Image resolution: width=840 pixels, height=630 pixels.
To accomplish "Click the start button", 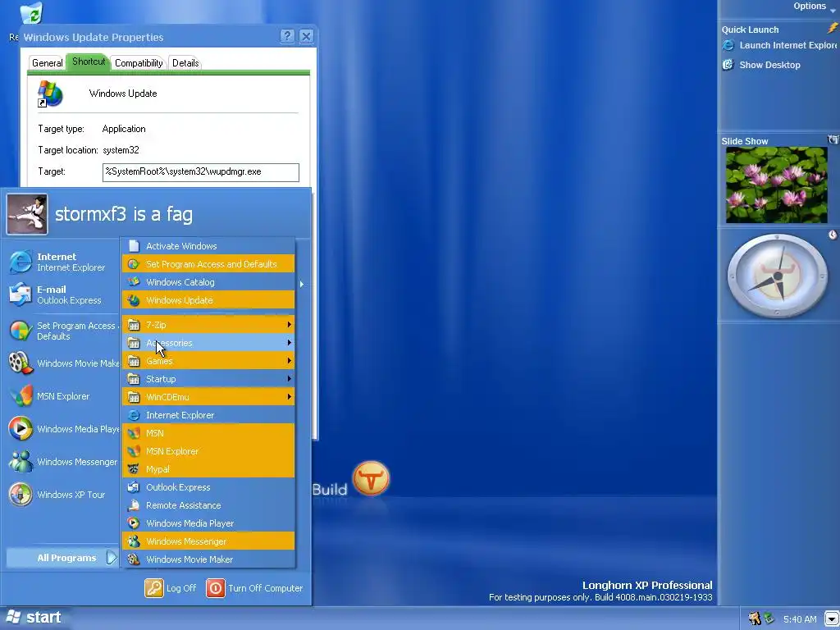I will (x=33, y=618).
